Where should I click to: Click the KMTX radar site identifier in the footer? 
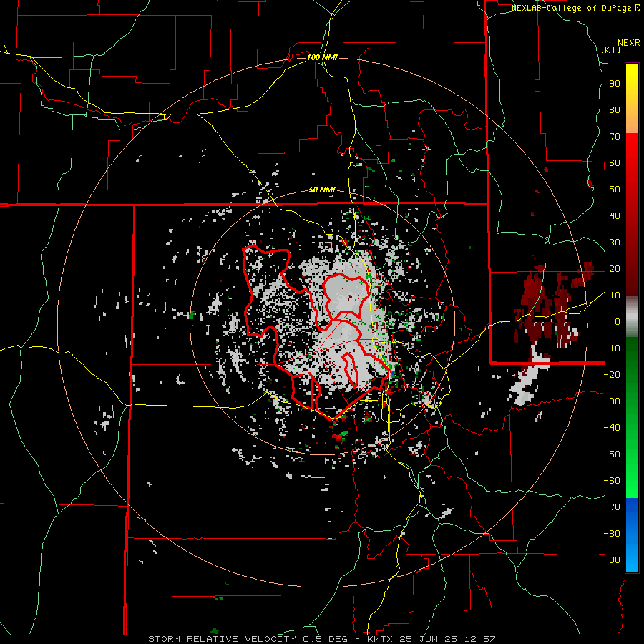(379, 639)
